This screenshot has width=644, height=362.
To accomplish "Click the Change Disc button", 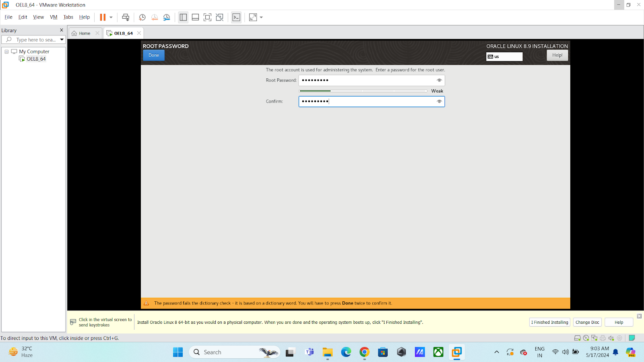I will click(x=587, y=322).
